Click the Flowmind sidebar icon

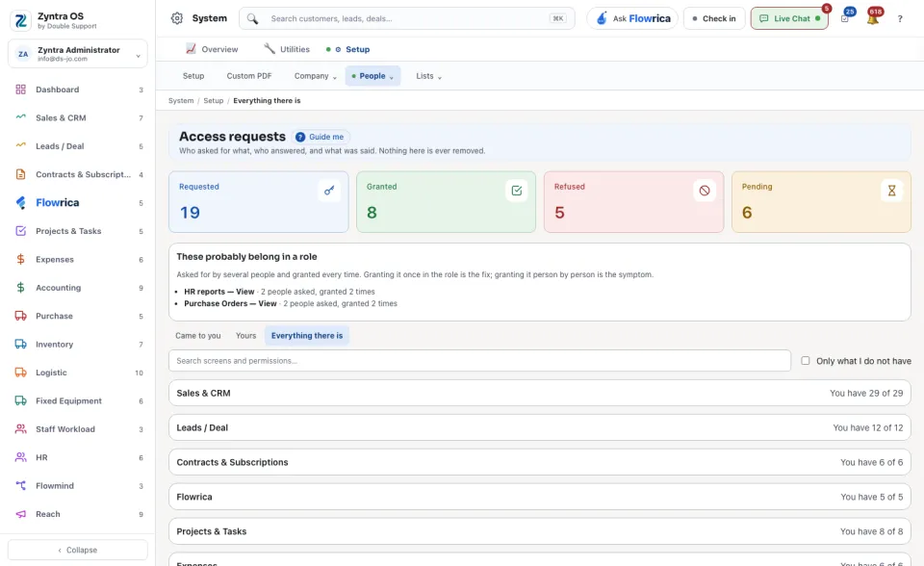[x=20, y=485]
